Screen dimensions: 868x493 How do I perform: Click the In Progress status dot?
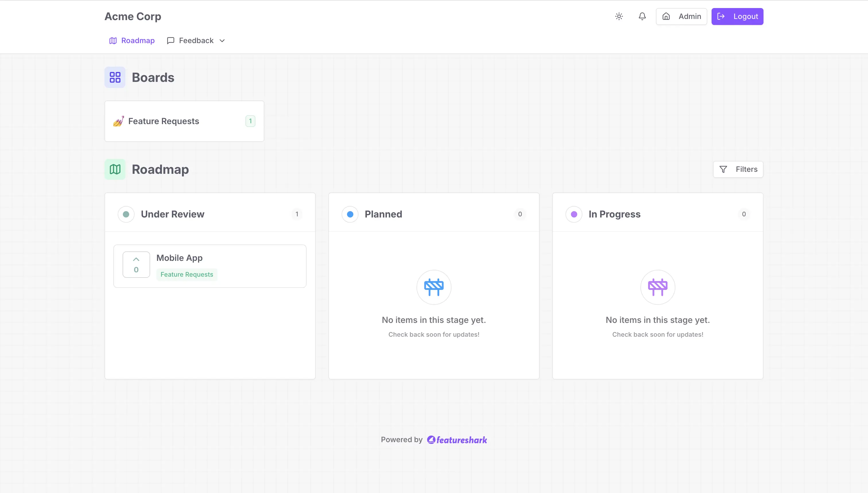pyautogui.click(x=574, y=214)
